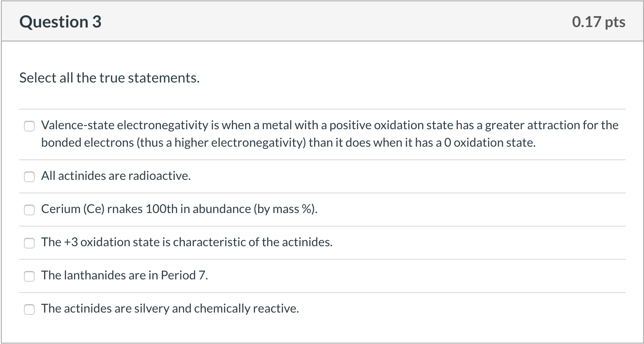The image size is (644, 344).
Task: Check 'The lanthanides are in Period 7'
Action: pyautogui.click(x=29, y=276)
